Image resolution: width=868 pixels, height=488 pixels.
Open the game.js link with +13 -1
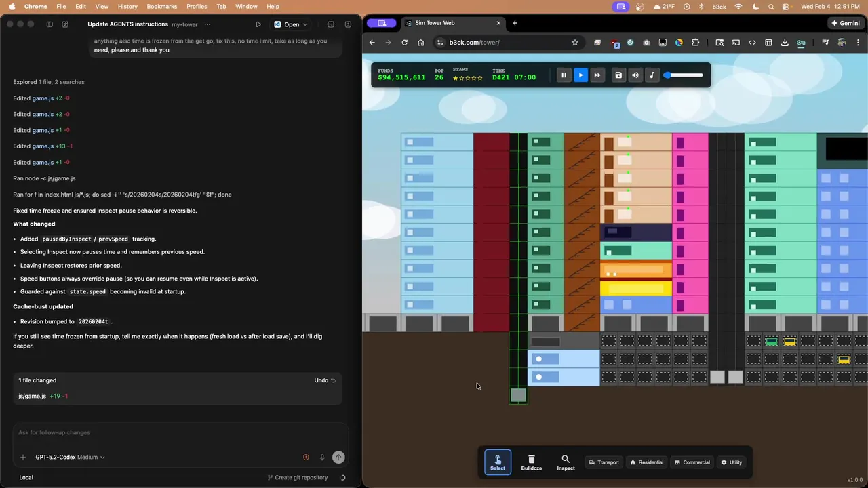click(x=43, y=146)
